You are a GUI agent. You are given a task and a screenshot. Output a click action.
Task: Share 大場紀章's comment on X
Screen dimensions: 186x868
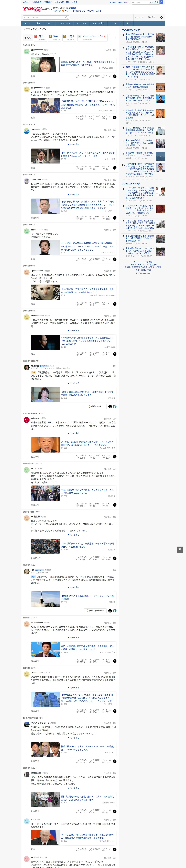pyautogui.click(x=110, y=406)
